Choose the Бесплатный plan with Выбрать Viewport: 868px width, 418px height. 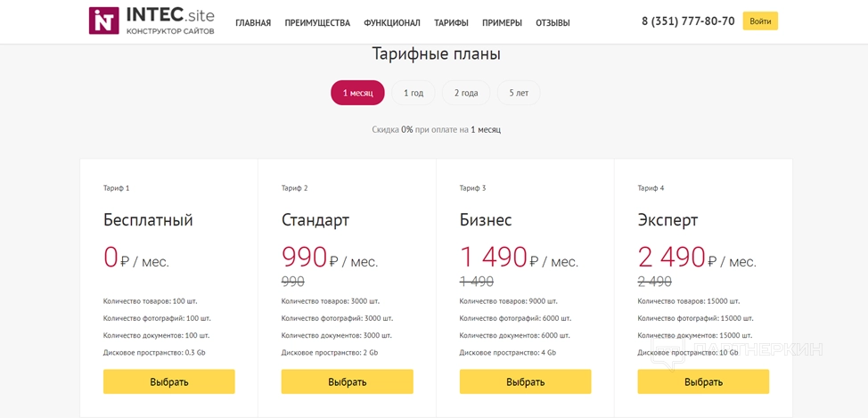(x=169, y=381)
